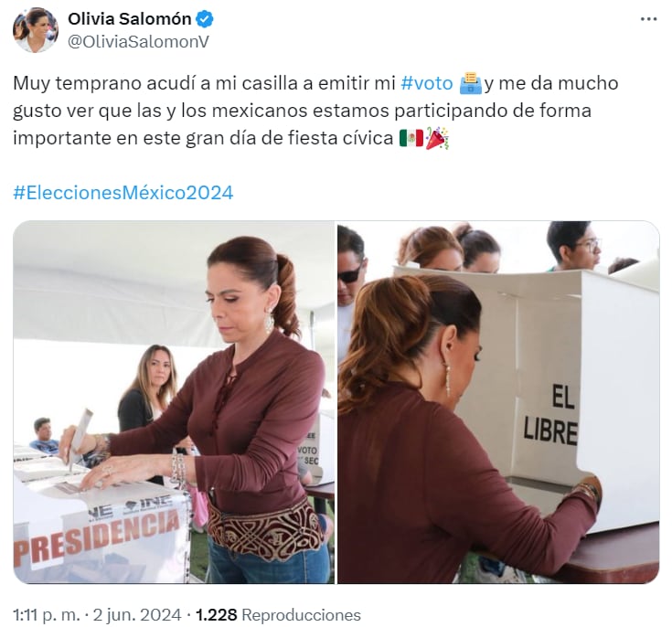672x627 pixels.
Task: Click the party popper emoji
Action: (x=437, y=138)
